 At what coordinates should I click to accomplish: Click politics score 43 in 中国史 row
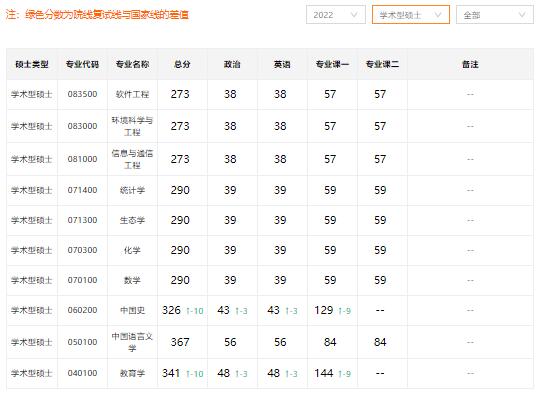click(223, 310)
